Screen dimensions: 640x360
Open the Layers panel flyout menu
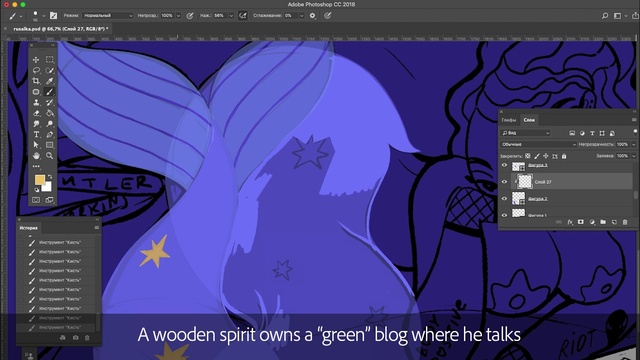633,120
